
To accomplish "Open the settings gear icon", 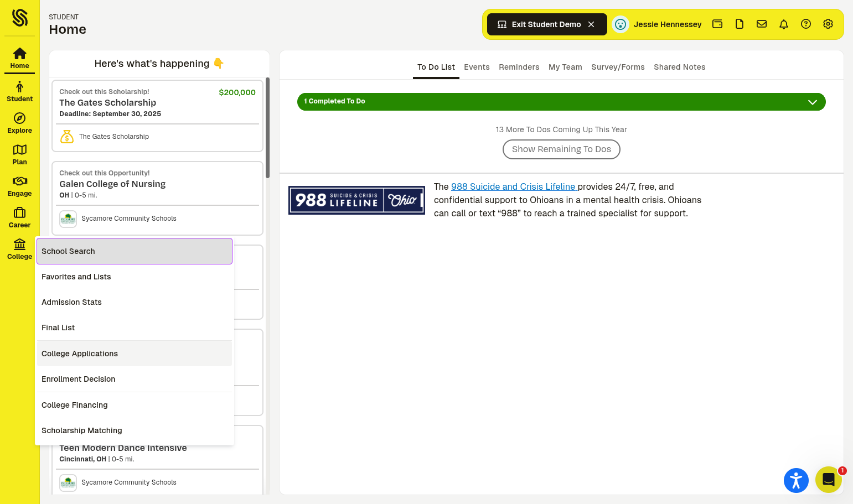I will [828, 24].
